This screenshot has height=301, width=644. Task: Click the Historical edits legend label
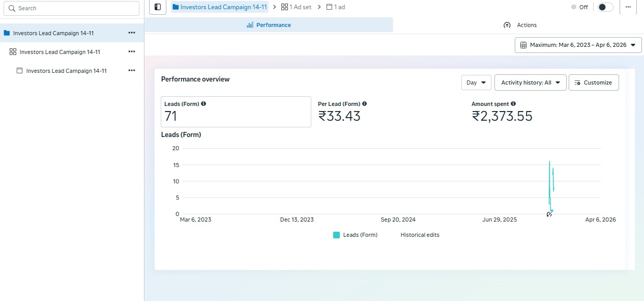(x=420, y=235)
